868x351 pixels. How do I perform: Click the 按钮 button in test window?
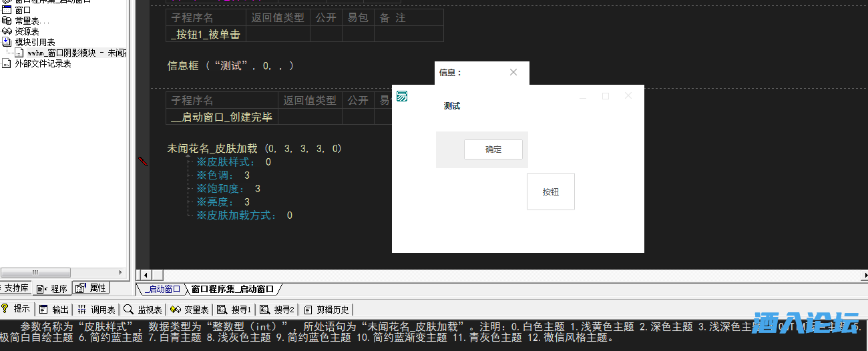[x=550, y=192]
